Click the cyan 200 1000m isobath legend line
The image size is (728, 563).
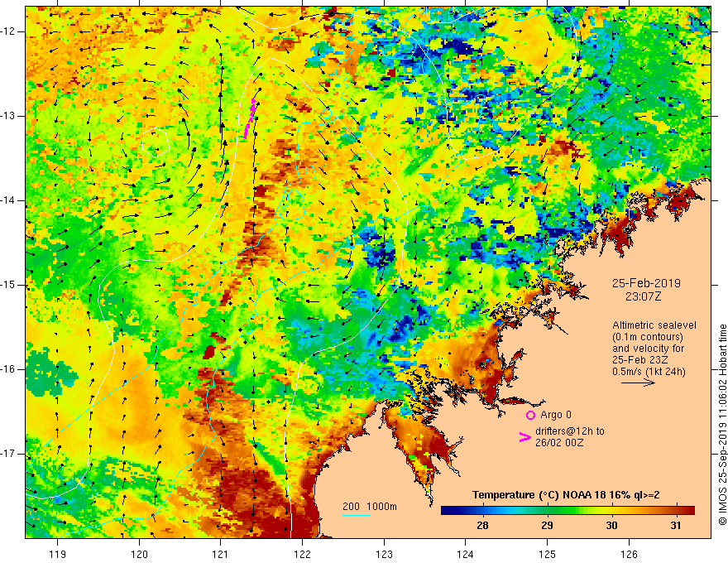357,515
